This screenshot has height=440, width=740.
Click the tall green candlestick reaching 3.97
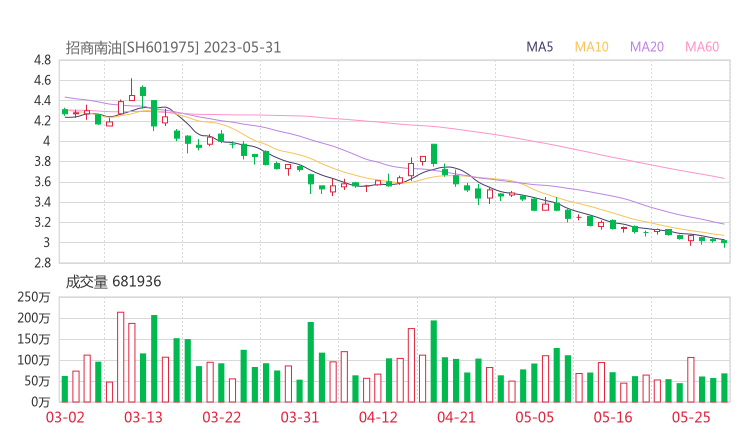point(434,154)
